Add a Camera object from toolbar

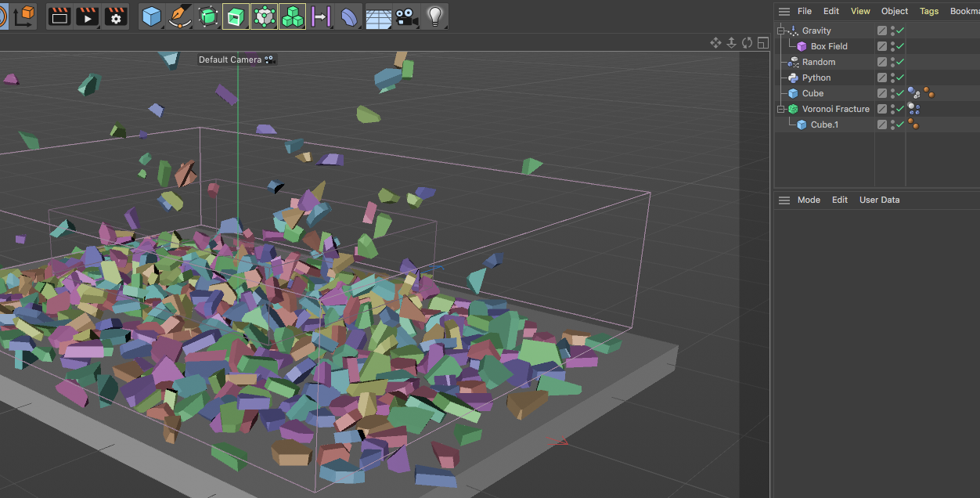pyautogui.click(x=405, y=16)
